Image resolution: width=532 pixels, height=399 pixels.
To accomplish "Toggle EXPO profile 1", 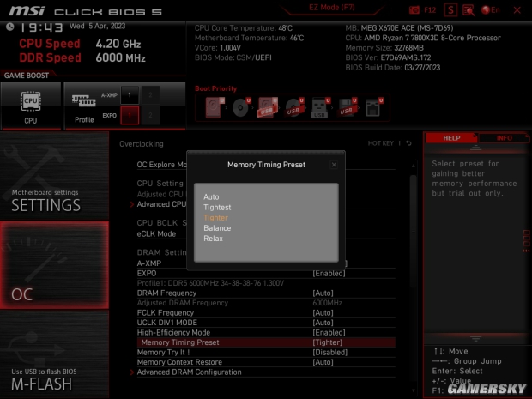I will 130,115.
